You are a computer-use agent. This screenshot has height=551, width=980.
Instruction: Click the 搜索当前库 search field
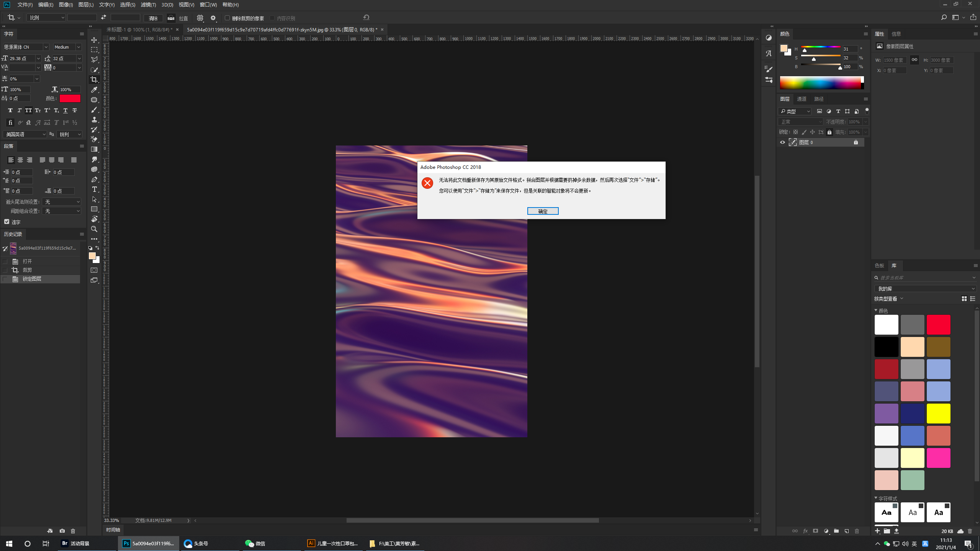pyautogui.click(x=925, y=278)
